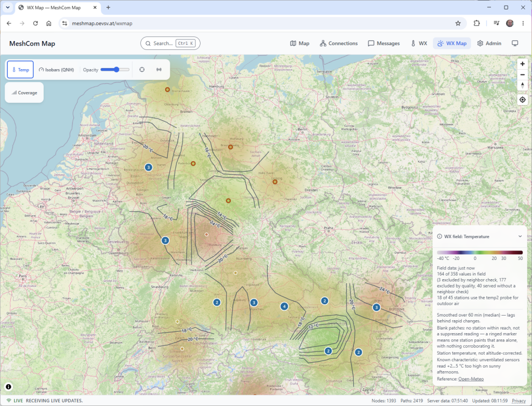Screen dimensions: 532x406
Task: Toggle the Isobars (QNH) layer
Action: click(56, 70)
